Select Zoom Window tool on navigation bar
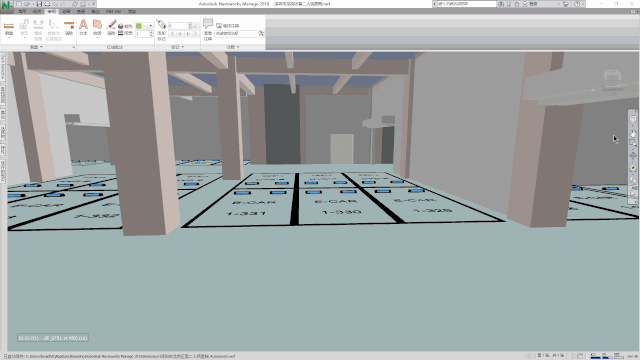This screenshot has width=640, height=360. point(633,143)
